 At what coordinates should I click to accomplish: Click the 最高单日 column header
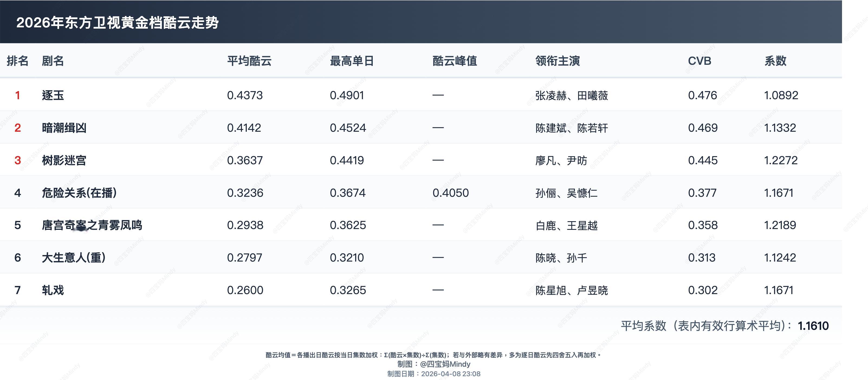[x=351, y=61]
